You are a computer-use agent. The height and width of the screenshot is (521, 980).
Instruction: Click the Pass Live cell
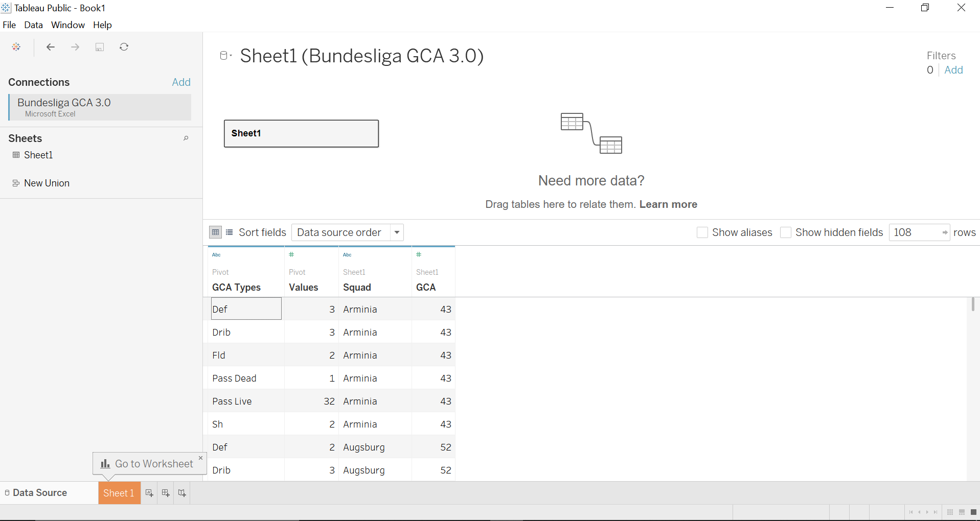click(246, 401)
